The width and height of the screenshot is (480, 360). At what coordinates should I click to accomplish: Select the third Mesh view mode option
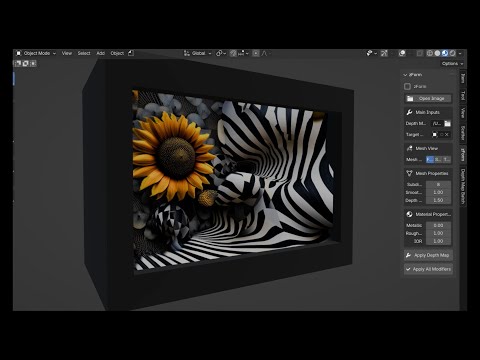(447, 160)
